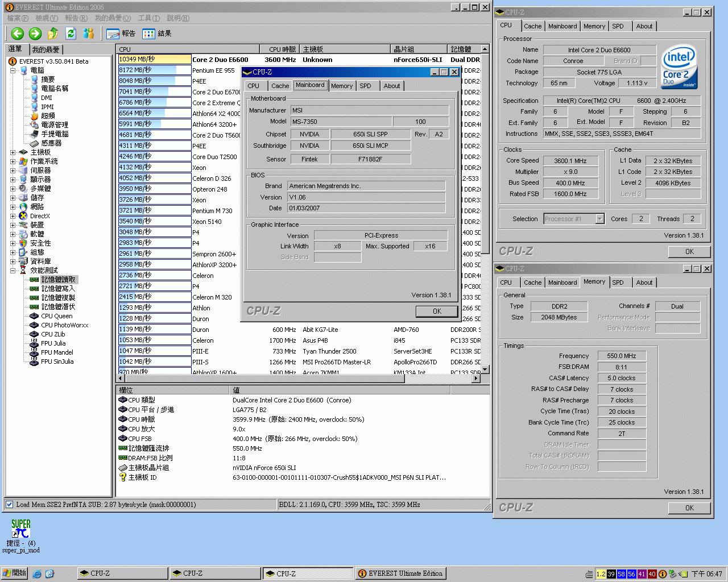Screen dimensions: 728x582
Task: Select the DirectX tree node icon
Action: (23, 216)
